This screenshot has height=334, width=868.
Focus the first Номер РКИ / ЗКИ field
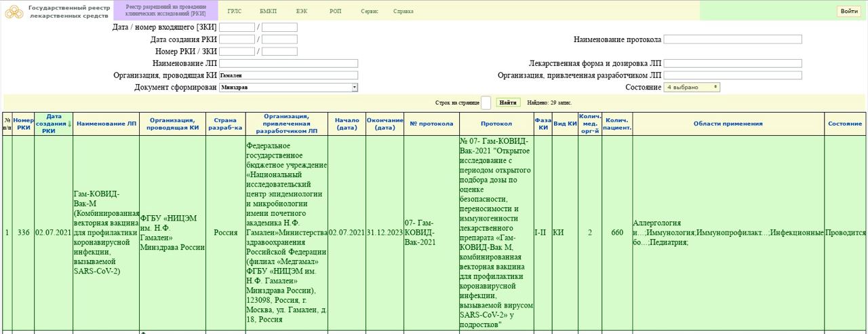237,51
